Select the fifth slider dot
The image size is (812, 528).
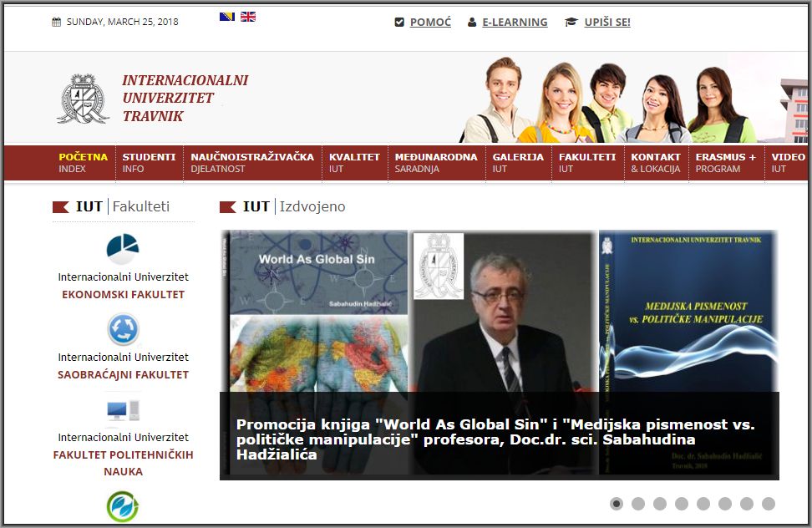click(703, 504)
